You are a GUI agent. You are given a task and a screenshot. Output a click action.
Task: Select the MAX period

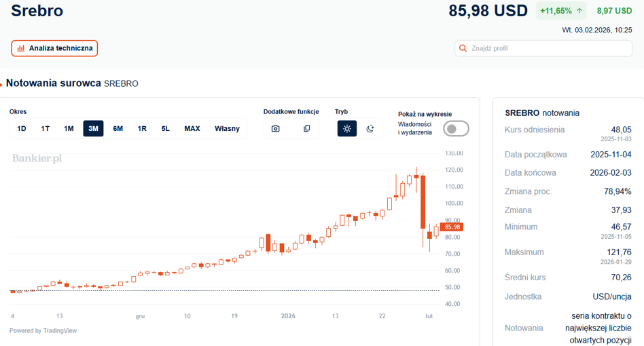[192, 129]
